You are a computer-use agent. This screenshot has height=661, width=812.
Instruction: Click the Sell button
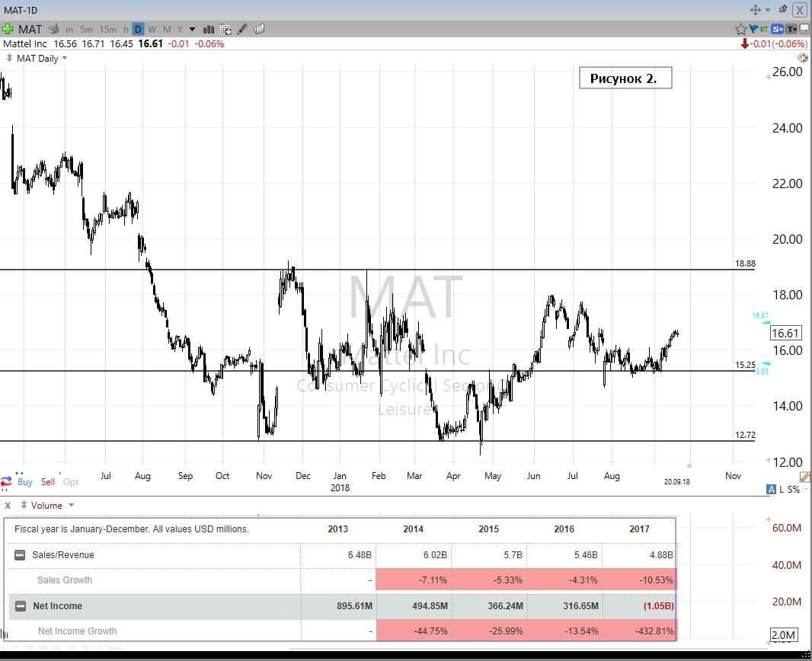[x=48, y=482]
